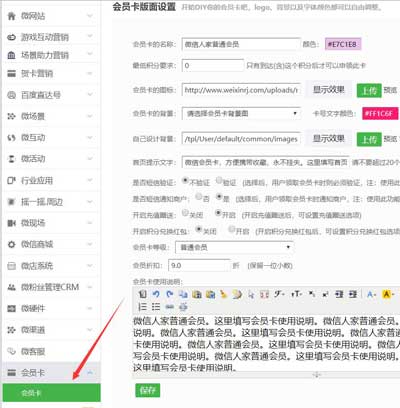
Task: Click the 自己设计背景 path input field
Action: [241, 139]
